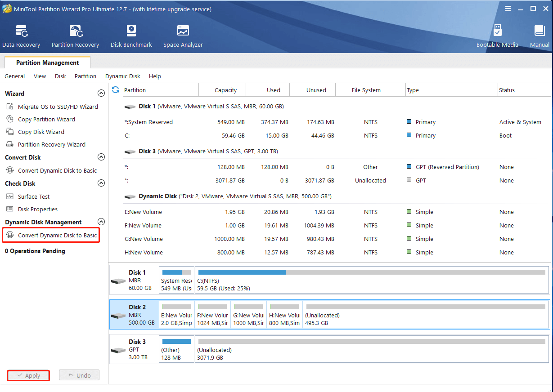Open the General menu

coord(15,76)
